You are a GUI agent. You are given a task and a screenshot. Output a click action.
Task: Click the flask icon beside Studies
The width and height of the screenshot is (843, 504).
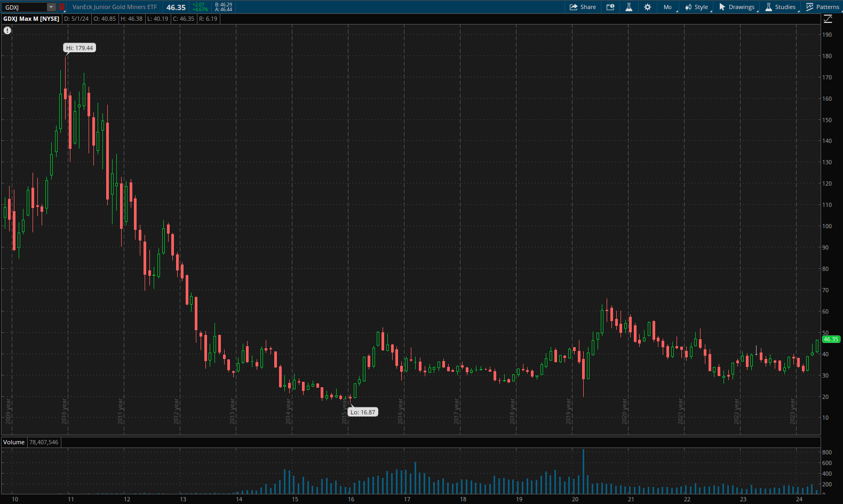(x=769, y=7)
